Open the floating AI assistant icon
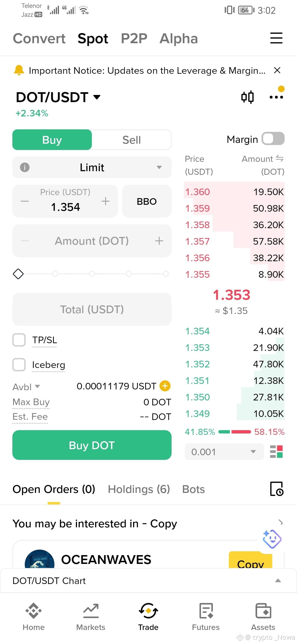297x644 pixels. (x=272, y=539)
